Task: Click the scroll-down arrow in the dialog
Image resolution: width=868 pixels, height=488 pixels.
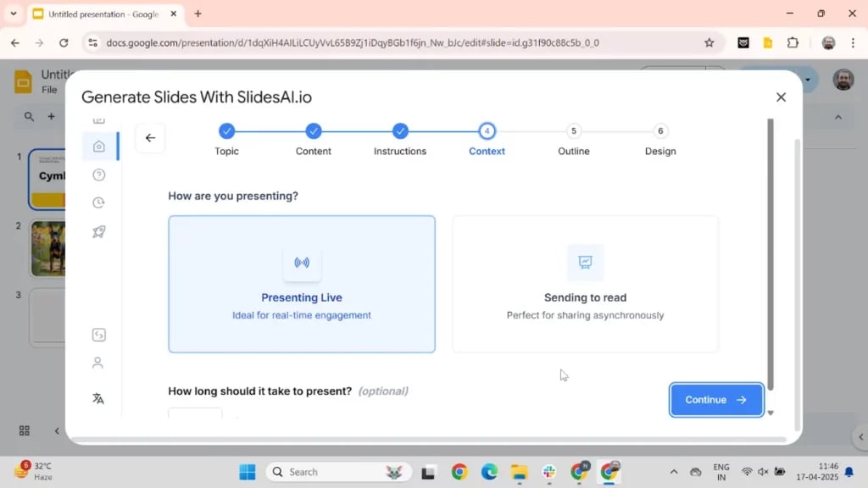Action: [771, 413]
